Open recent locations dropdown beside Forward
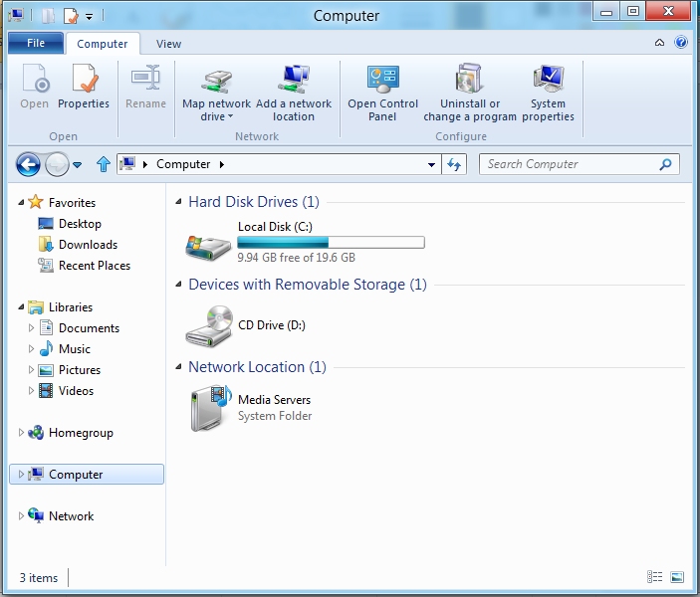This screenshot has width=700, height=597. tap(78, 164)
